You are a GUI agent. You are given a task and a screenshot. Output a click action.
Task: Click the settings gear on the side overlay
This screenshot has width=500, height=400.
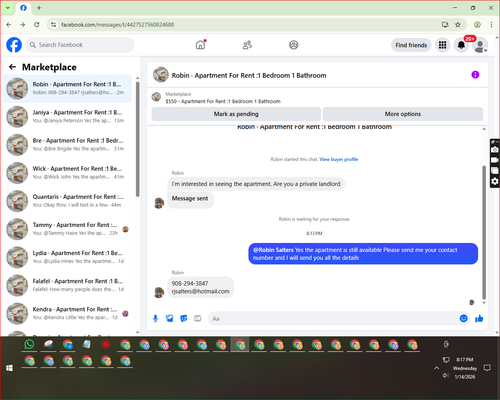(495, 181)
